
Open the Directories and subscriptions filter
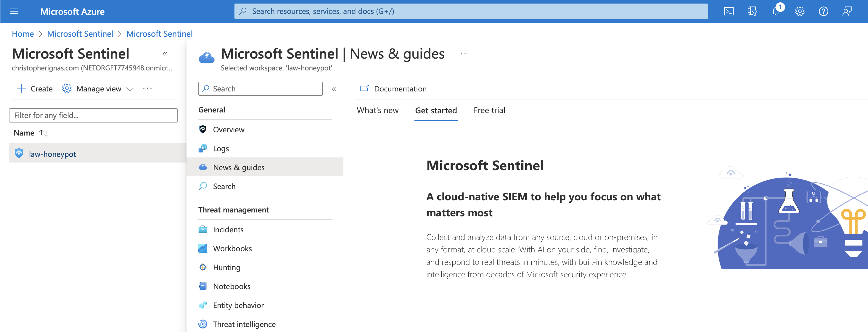click(x=752, y=12)
